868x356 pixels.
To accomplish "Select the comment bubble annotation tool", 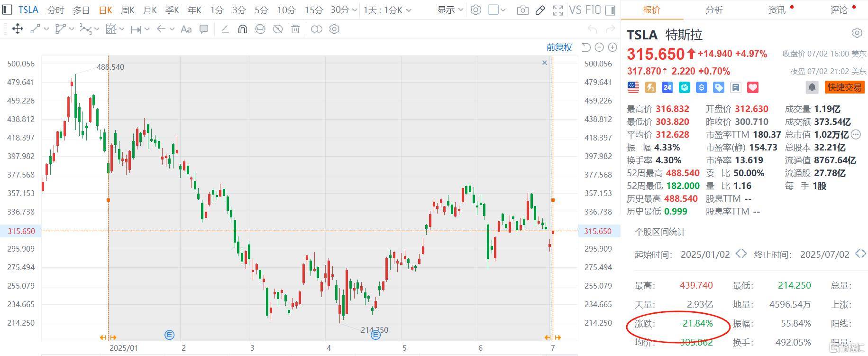I will 204,29.
